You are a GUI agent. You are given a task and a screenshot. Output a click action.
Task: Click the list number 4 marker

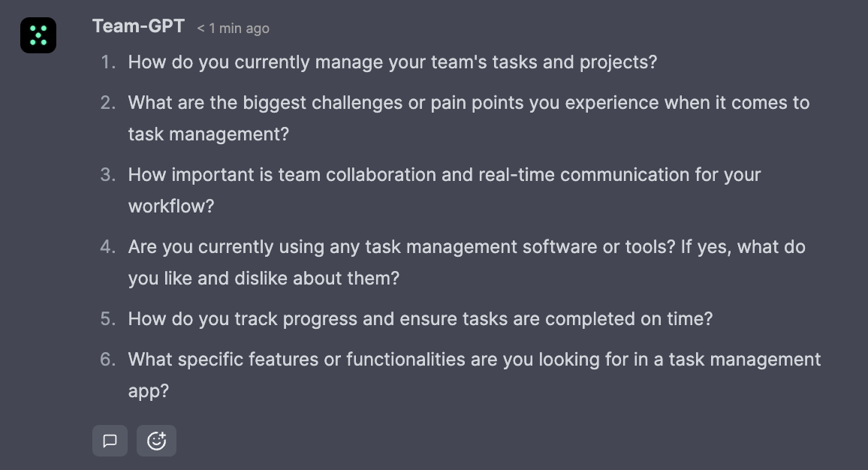click(x=108, y=246)
